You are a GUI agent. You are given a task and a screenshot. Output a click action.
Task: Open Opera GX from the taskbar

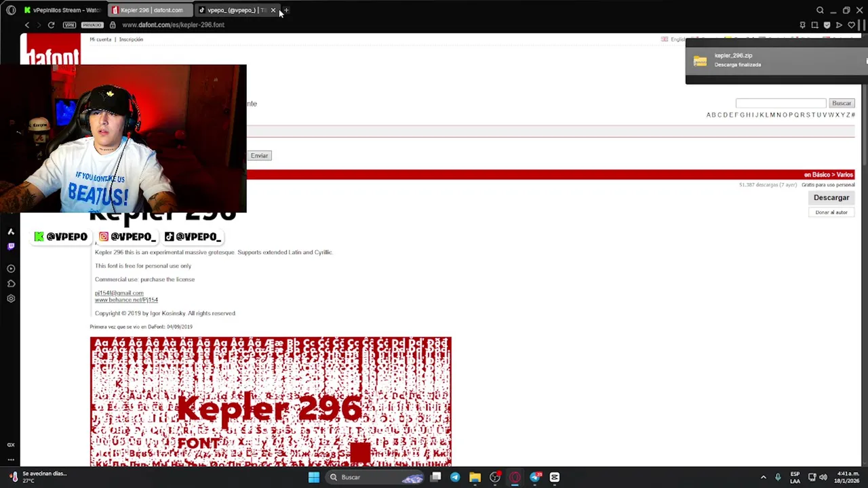point(515,477)
